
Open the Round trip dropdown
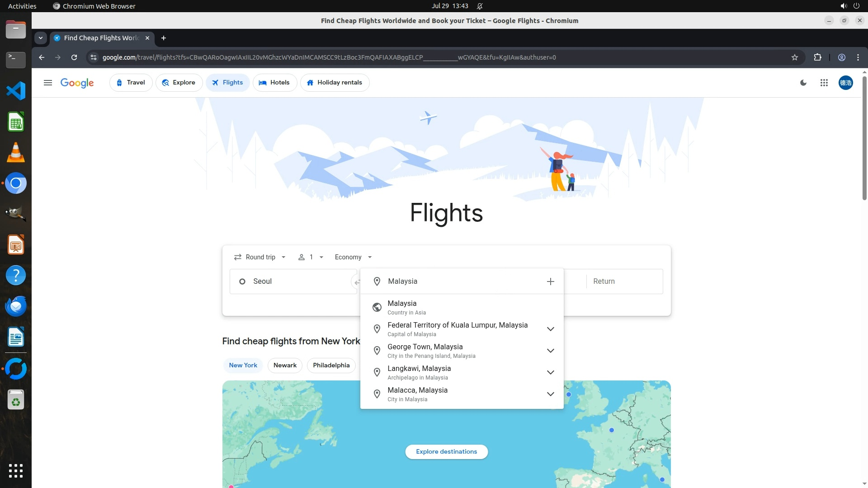pos(260,257)
